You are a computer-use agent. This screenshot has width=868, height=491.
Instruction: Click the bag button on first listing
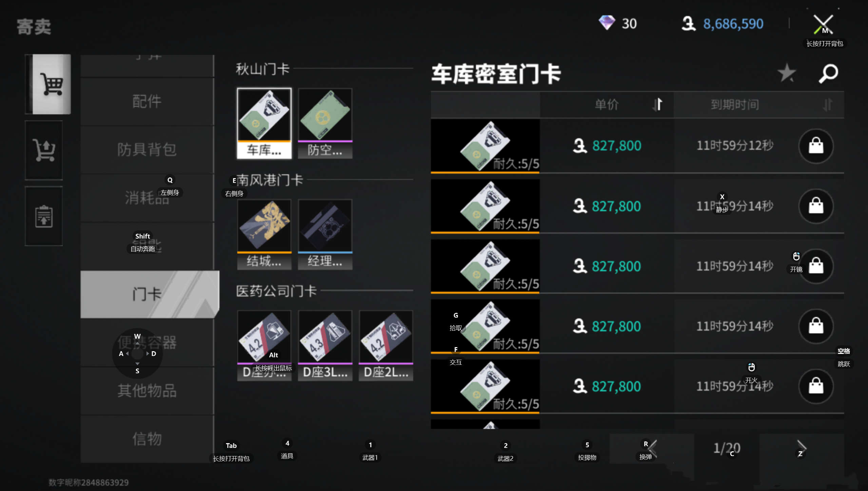click(815, 146)
